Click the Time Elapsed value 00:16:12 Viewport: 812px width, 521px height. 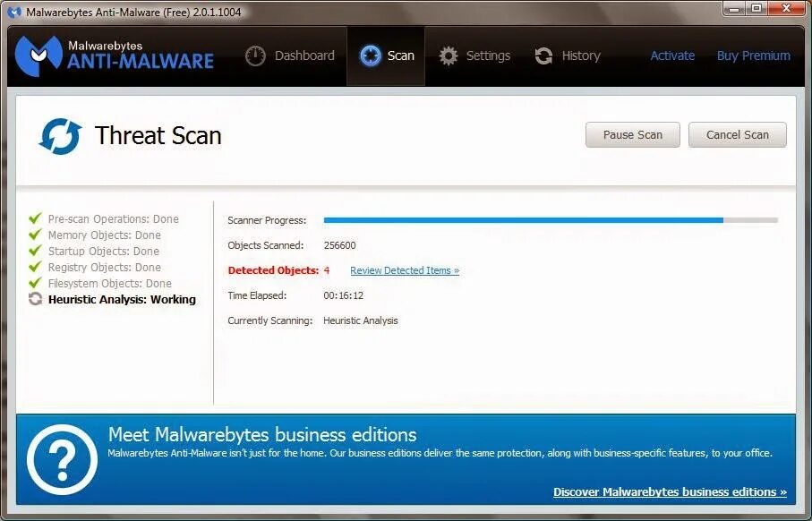coord(344,295)
